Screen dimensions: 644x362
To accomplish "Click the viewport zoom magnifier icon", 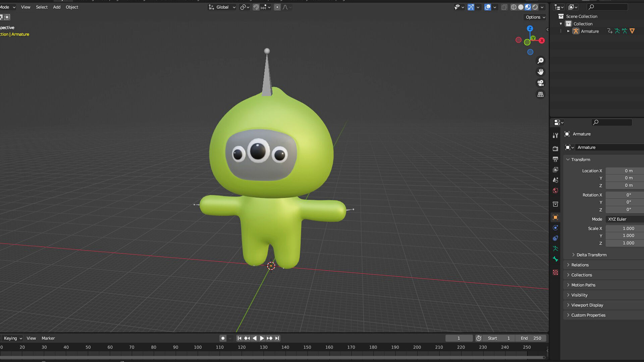I will [x=540, y=61].
